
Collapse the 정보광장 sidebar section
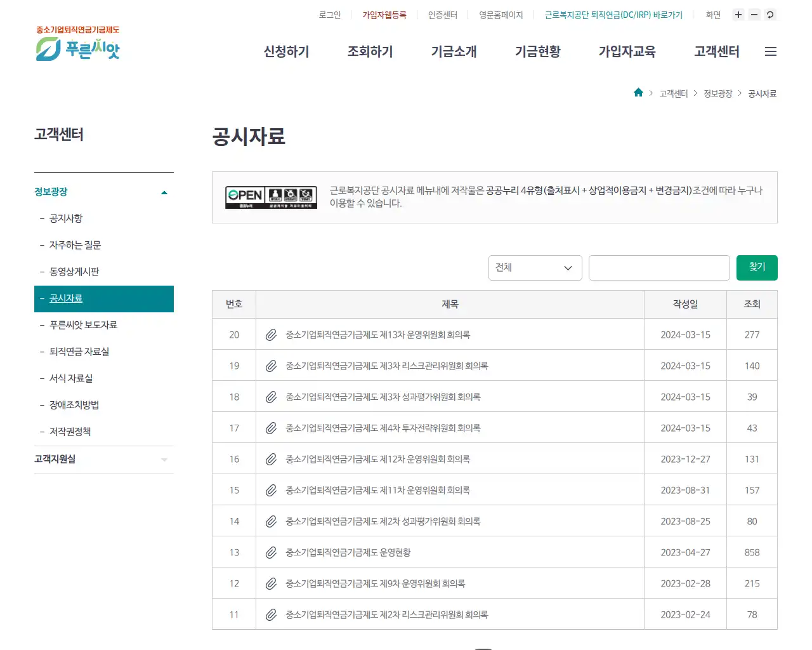click(x=164, y=192)
